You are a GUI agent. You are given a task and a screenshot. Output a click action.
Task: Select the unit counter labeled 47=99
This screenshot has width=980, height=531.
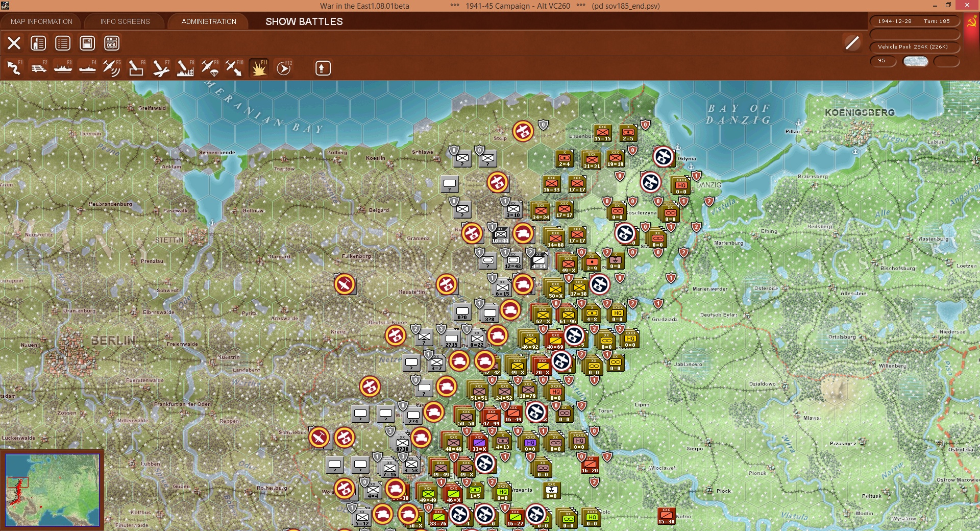point(491,417)
